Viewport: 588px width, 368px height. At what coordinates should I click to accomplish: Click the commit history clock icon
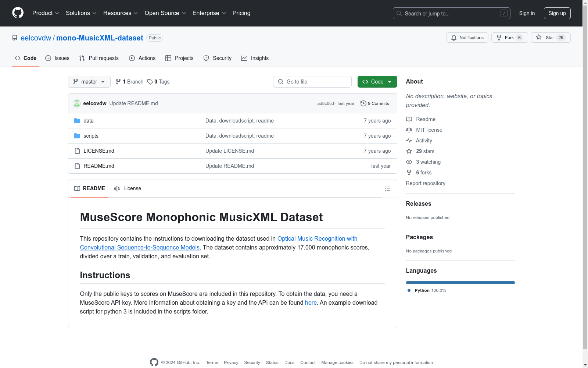tap(363, 103)
